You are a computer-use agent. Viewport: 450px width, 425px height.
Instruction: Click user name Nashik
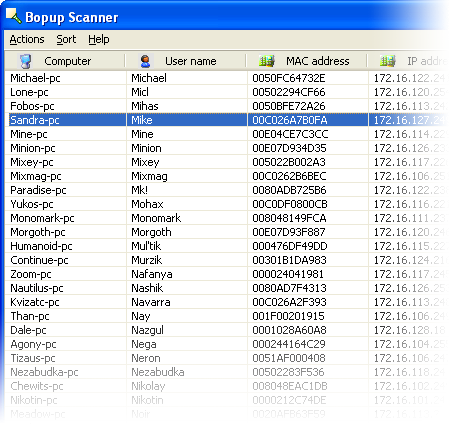tap(147, 288)
